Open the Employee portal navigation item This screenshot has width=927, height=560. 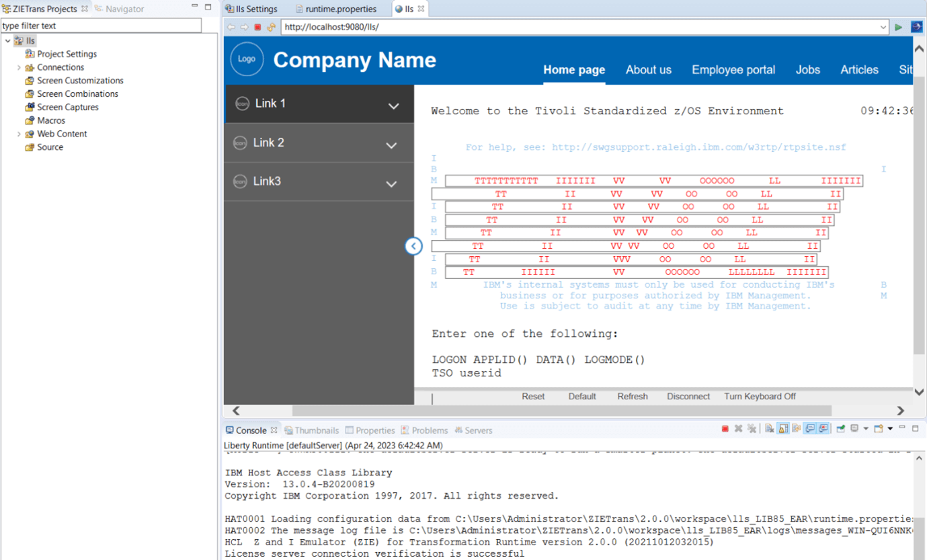tap(733, 70)
